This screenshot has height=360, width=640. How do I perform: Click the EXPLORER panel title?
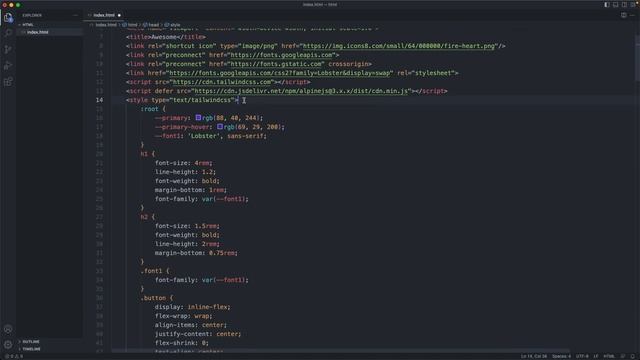32,15
